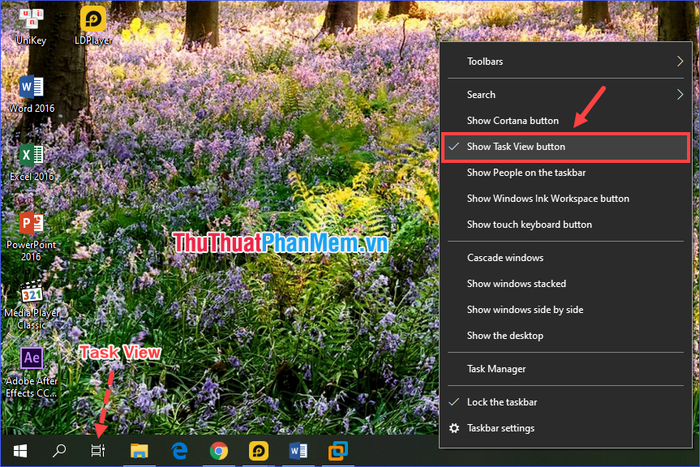The width and height of the screenshot is (700, 467).
Task: Enable Show People on the taskbar
Action: [x=566, y=173]
